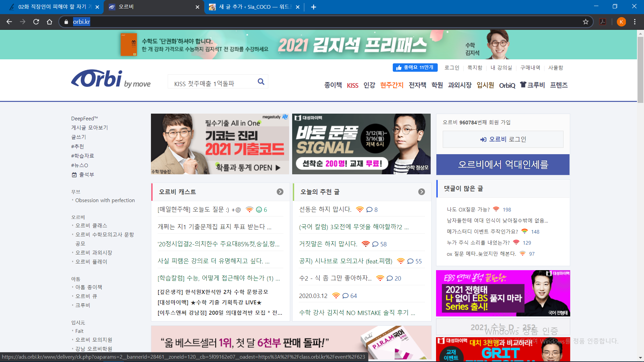
Task: Expand 오르비 캐스트 with arrow icon
Action: pyautogui.click(x=280, y=192)
